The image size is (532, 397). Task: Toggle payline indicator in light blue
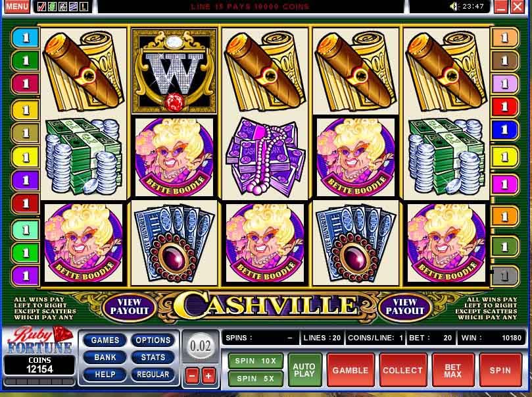click(26, 38)
